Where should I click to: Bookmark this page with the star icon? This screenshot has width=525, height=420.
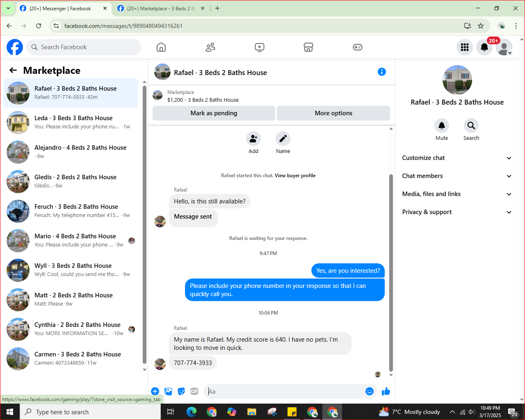tap(481, 26)
